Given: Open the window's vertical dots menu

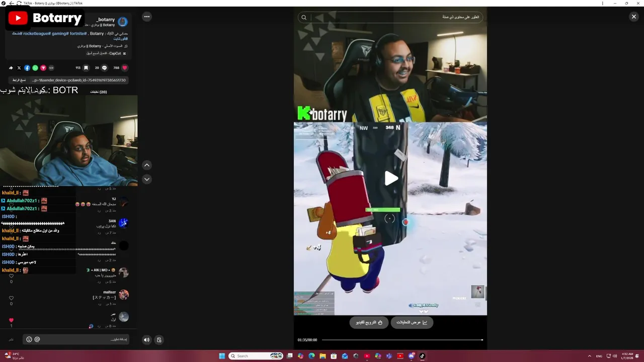Looking at the screenshot, I should [x=602, y=3].
